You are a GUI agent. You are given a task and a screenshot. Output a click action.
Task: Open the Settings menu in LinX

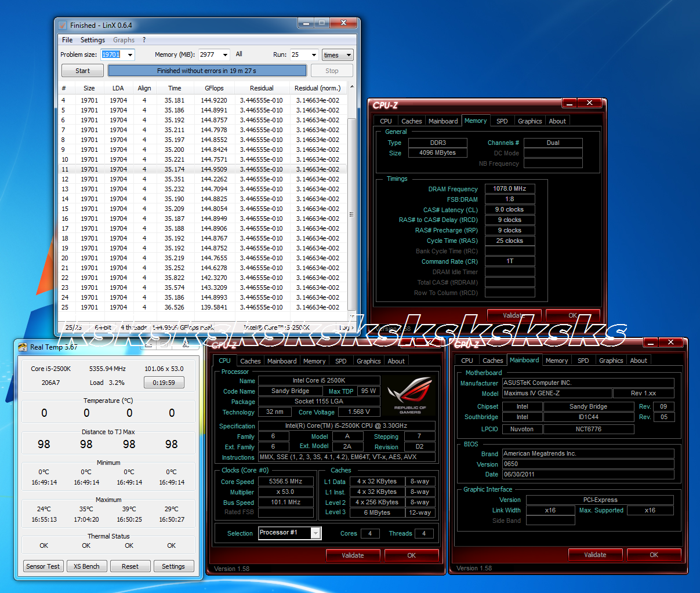pos(93,40)
